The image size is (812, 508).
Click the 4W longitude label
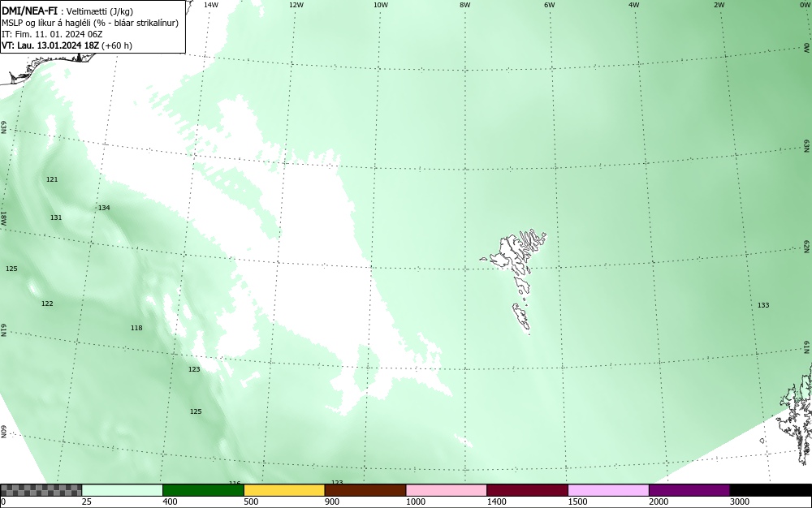(634, 5)
